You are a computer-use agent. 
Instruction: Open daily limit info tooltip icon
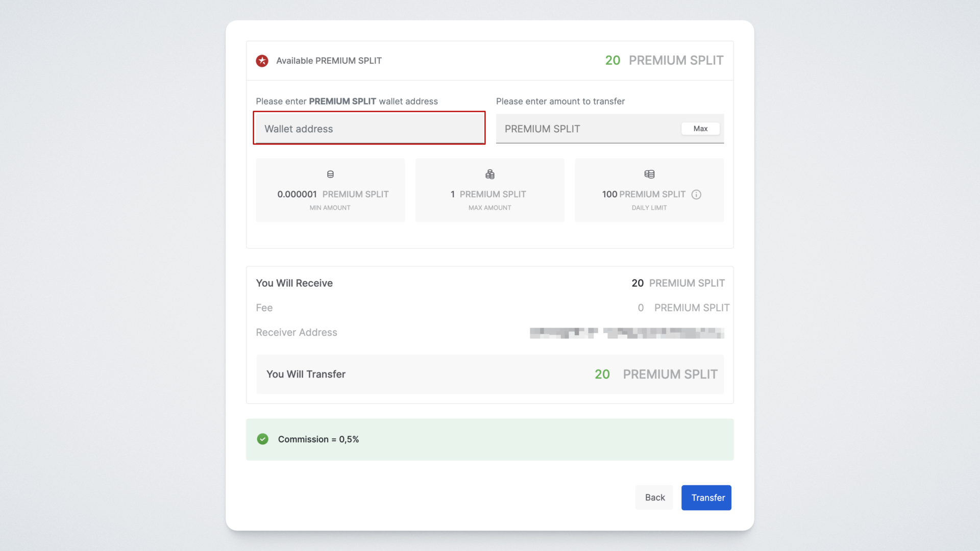[x=696, y=194]
